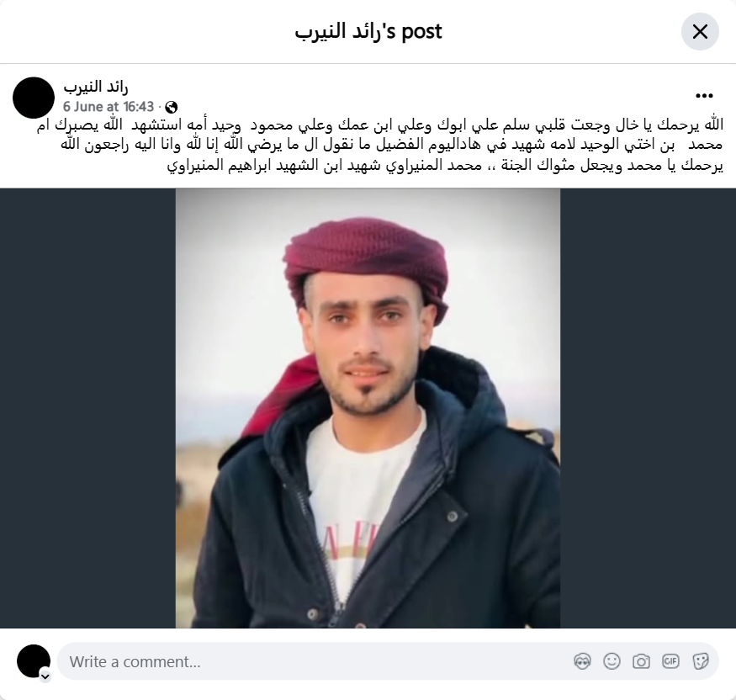The width and height of the screenshot is (736, 700).
Task: Close the post dialog with the X
Action: pyautogui.click(x=700, y=31)
